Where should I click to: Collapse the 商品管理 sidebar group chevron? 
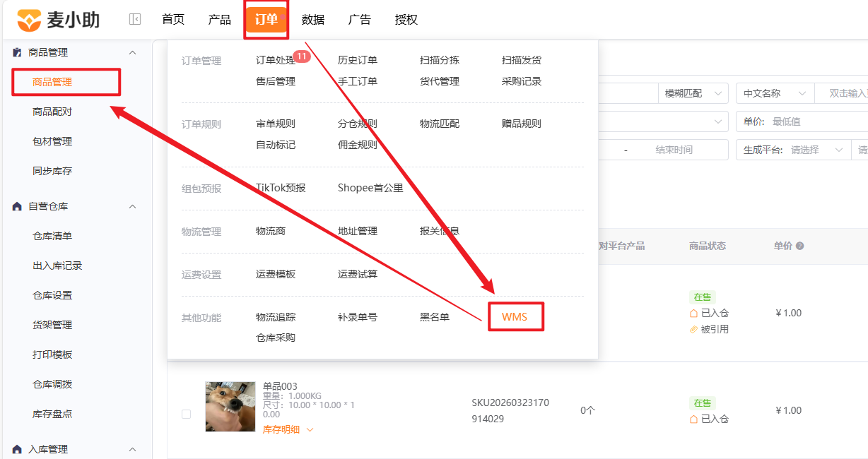tap(132, 52)
